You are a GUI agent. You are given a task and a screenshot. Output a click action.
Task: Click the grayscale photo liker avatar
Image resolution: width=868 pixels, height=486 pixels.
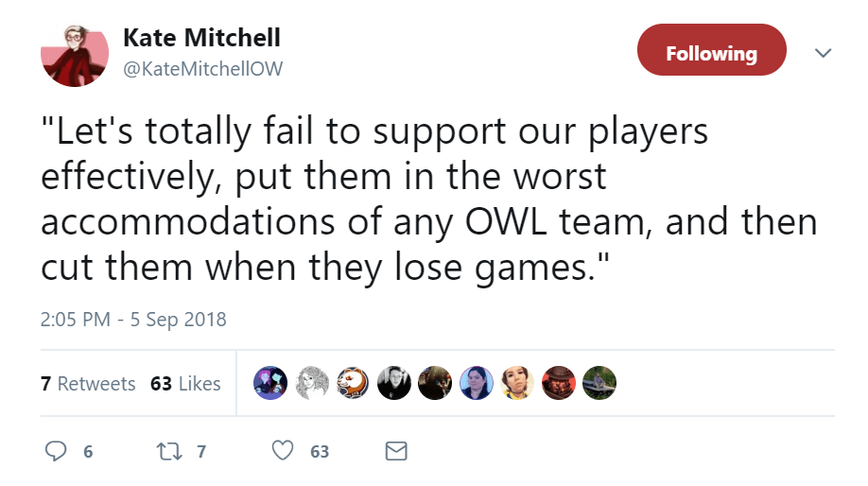393,383
